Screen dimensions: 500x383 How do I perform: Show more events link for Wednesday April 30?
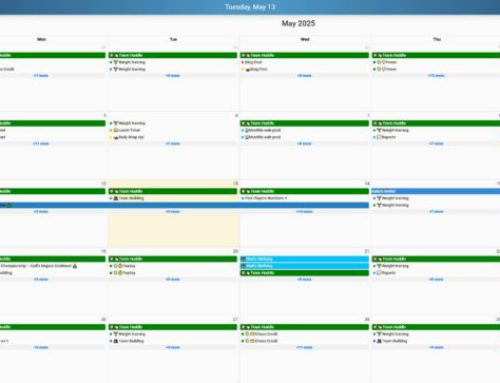click(x=304, y=76)
